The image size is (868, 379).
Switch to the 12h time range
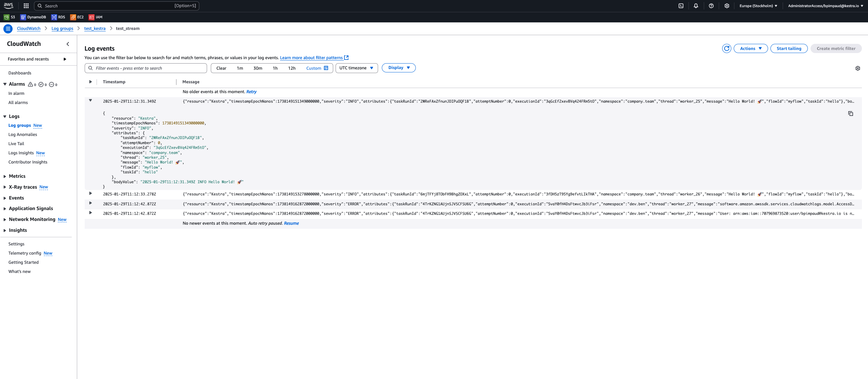click(291, 68)
